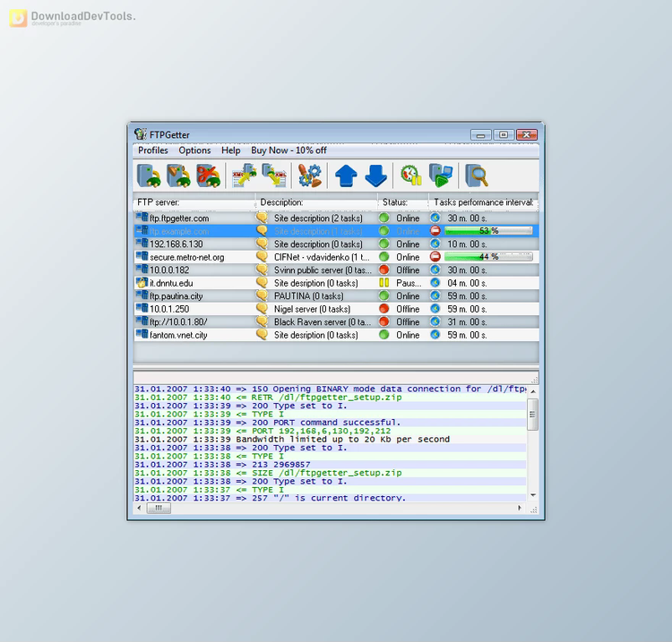Move profile down with blue down arrow
672x642 pixels.
click(375, 175)
